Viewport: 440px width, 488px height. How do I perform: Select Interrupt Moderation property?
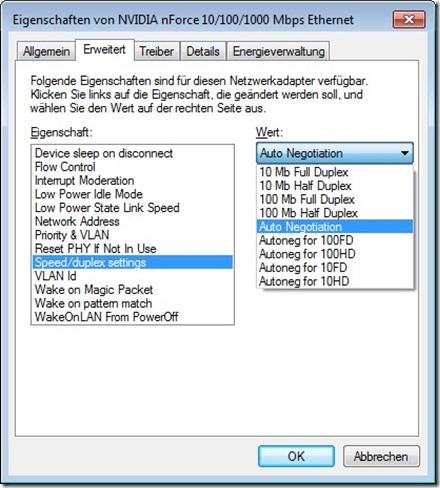133,180
